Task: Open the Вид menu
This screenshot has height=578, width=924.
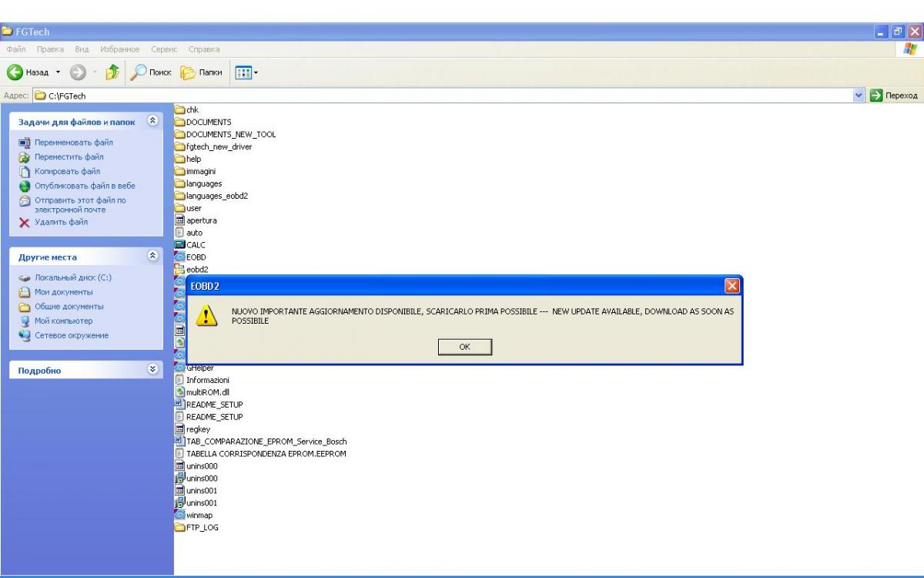Action: click(80, 49)
